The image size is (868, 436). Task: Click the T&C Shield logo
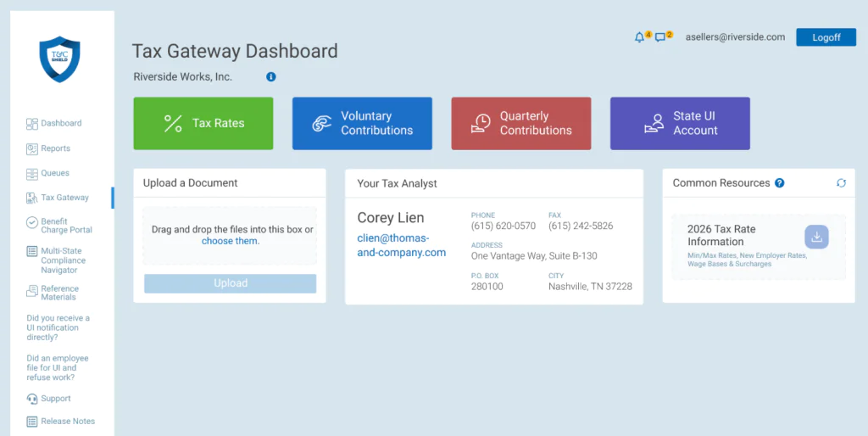pos(60,59)
